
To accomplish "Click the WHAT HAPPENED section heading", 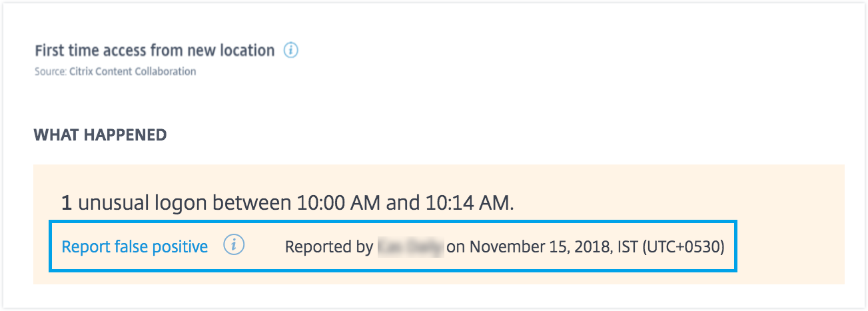I will tap(100, 135).
